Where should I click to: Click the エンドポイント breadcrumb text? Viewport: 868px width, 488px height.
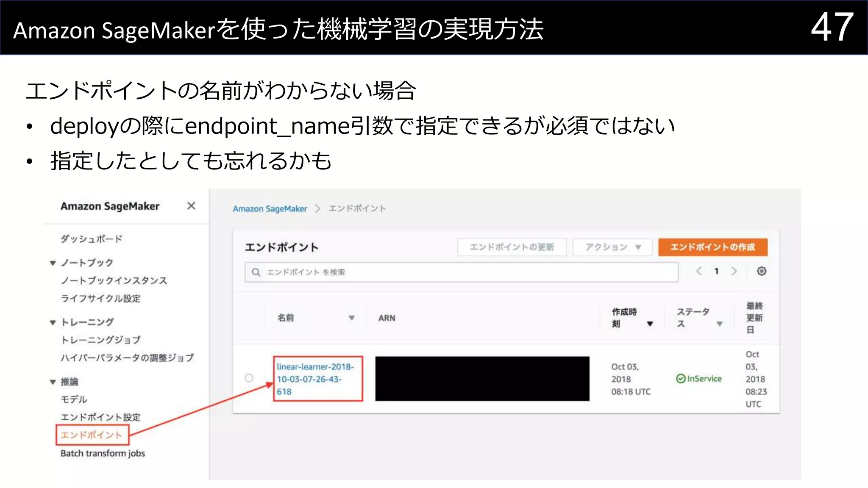[357, 208]
